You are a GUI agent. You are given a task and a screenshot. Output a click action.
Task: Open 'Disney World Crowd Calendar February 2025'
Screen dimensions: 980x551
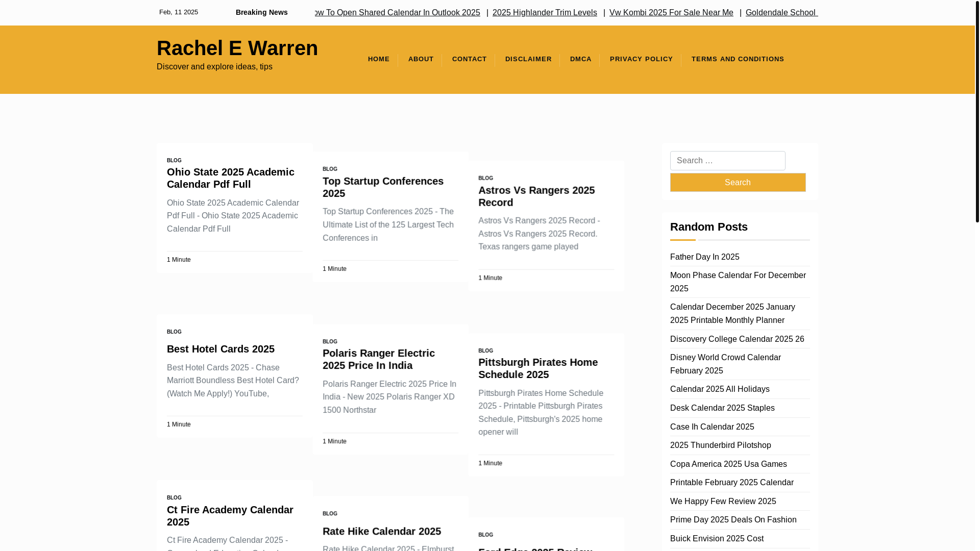[x=725, y=364]
